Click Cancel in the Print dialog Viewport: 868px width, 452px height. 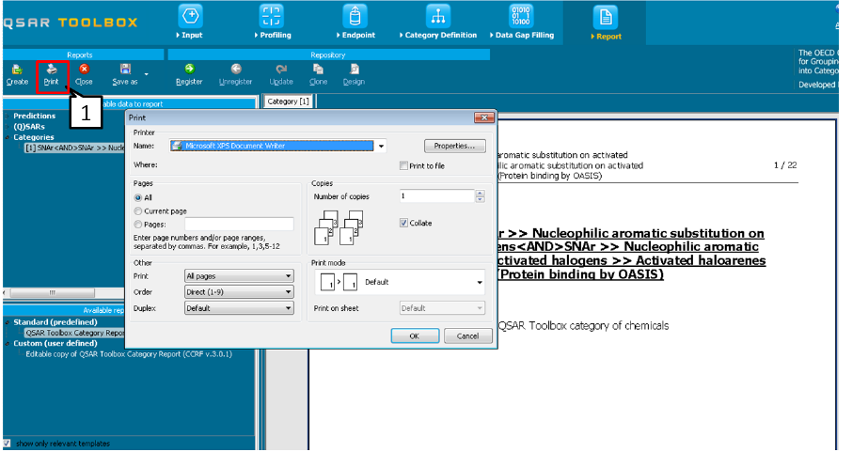pyautogui.click(x=467, y=335)
